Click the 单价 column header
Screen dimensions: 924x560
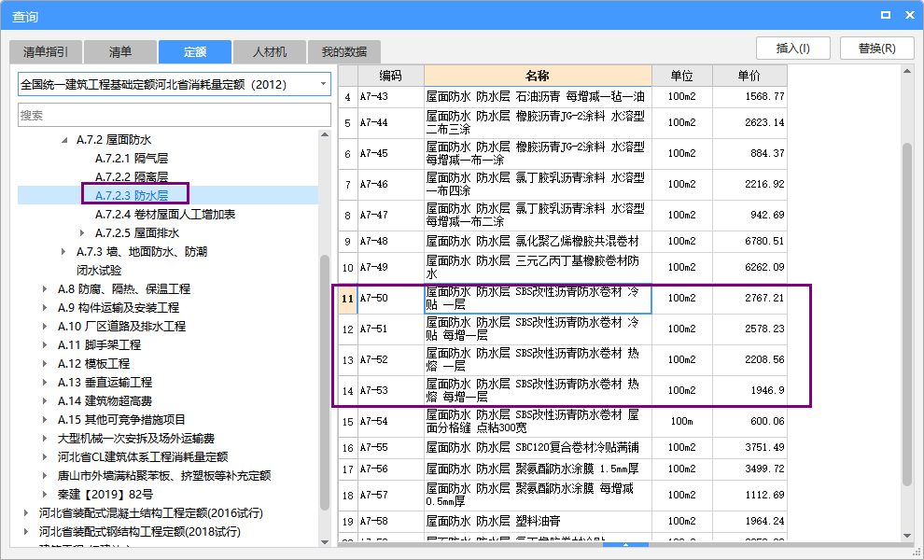[749, 76]
